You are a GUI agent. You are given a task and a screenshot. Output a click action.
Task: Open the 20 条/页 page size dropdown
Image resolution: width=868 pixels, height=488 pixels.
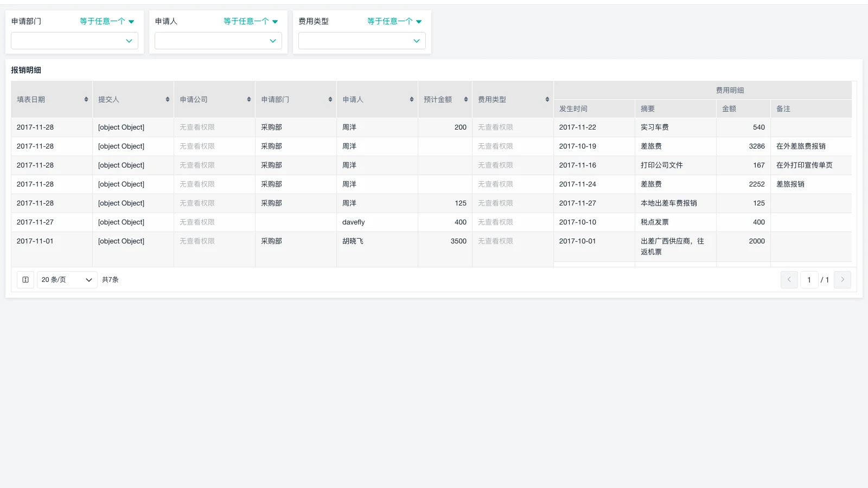(x=67, y=279)
